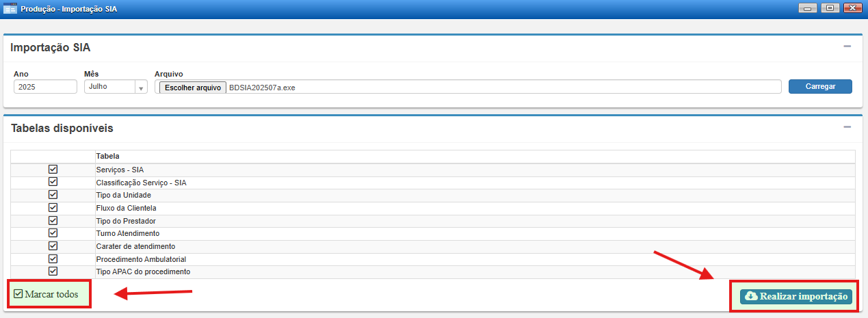
Task: Click the Realizar importação button
Action: pyautogui.click(x=797, y=296)
